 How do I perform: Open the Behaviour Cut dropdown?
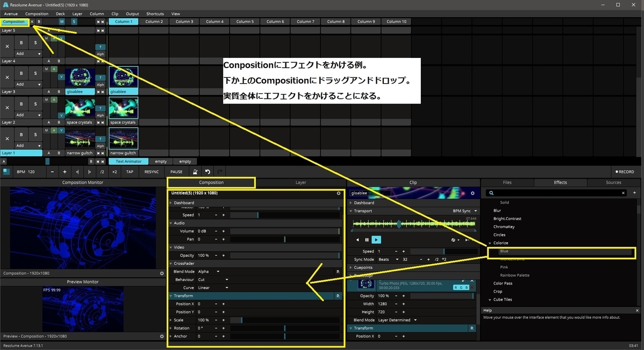pos(213,280)
